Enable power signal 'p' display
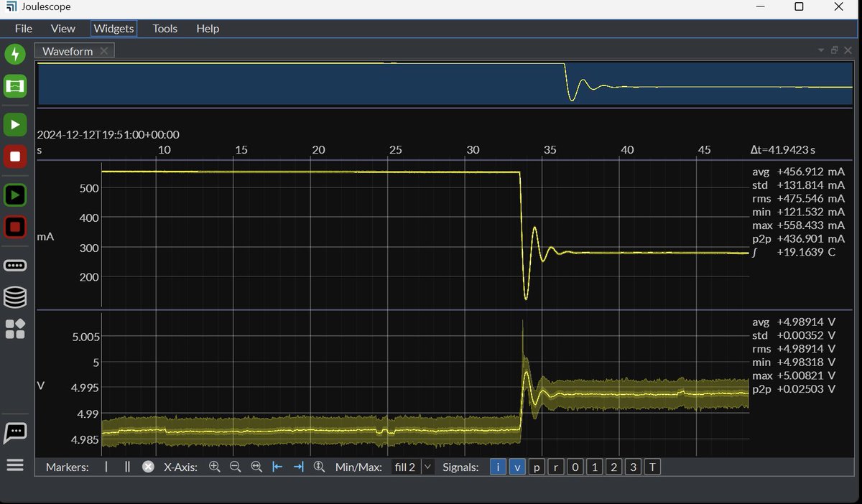Image resolution: width=862 pixels, height=504 pixels. (537, 467)
